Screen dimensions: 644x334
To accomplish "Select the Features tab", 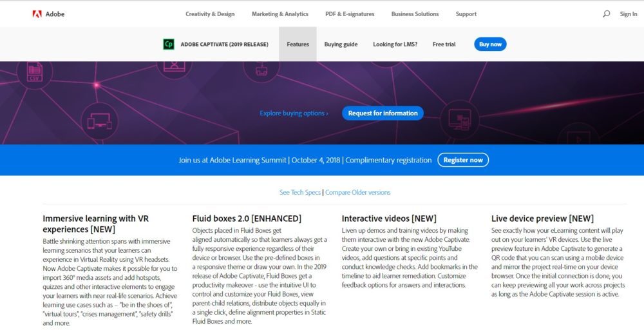I will tap(298, 44).
